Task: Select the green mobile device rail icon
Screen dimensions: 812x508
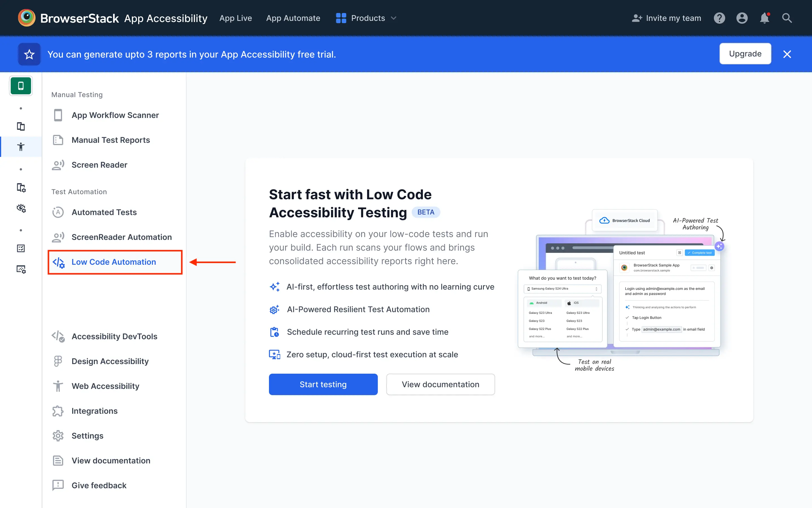Action: 21,86
